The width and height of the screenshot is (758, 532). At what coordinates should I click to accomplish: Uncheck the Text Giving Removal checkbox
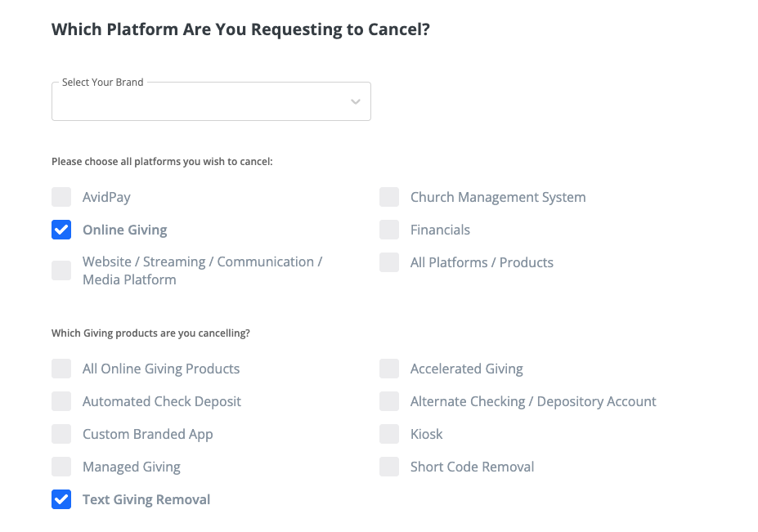[61, 499]
